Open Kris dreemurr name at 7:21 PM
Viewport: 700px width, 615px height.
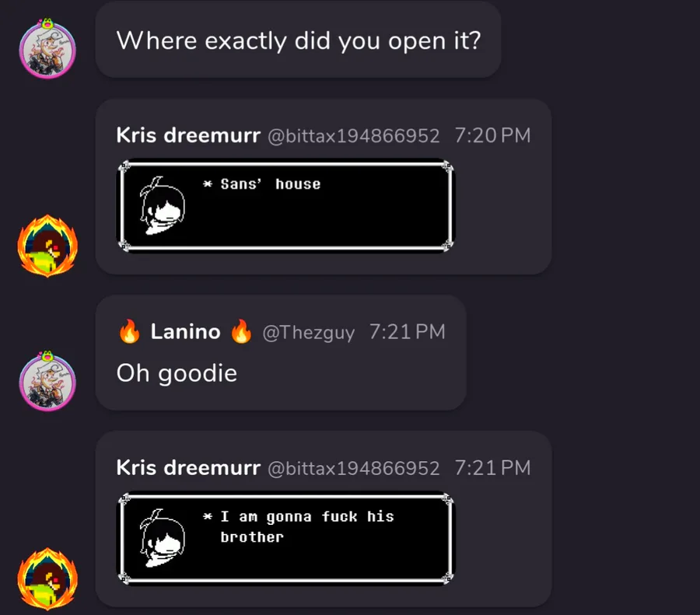pyautogui.click(x=188, y=468)
